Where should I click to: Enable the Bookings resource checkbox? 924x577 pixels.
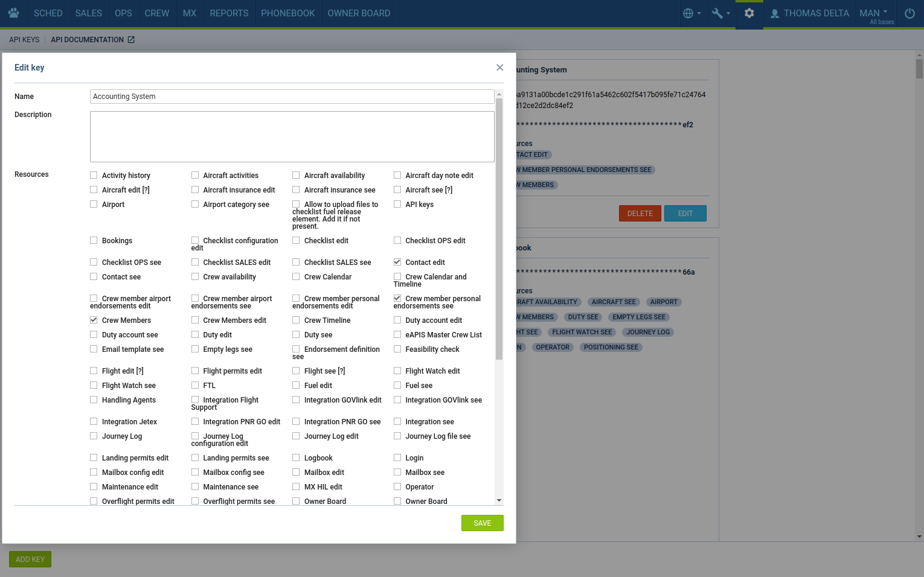click(94, 240)
